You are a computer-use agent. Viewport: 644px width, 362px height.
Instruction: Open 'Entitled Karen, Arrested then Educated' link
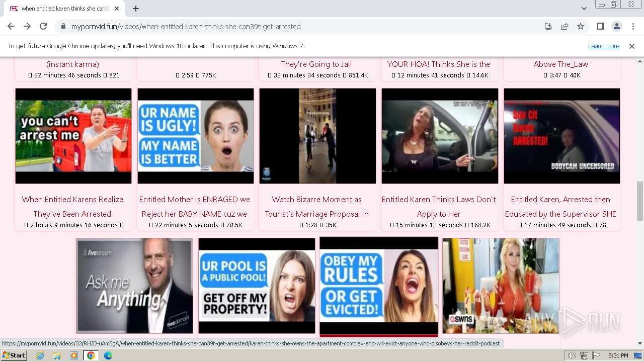tap(560, 207)
